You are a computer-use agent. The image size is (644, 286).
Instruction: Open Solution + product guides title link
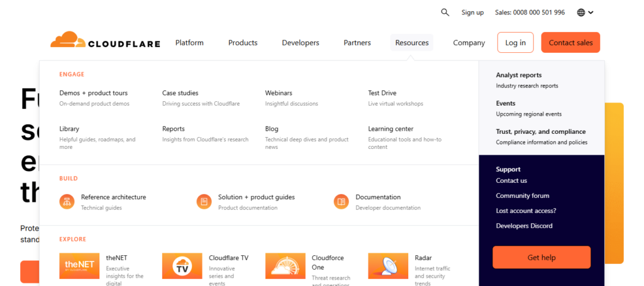257,197
